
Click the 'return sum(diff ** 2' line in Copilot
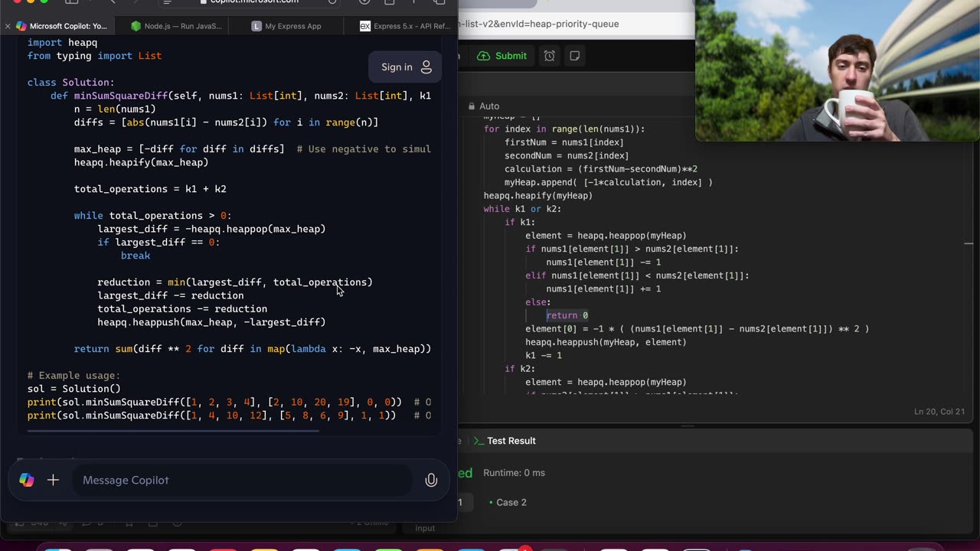pyautogui.click(x=253, y=349)
